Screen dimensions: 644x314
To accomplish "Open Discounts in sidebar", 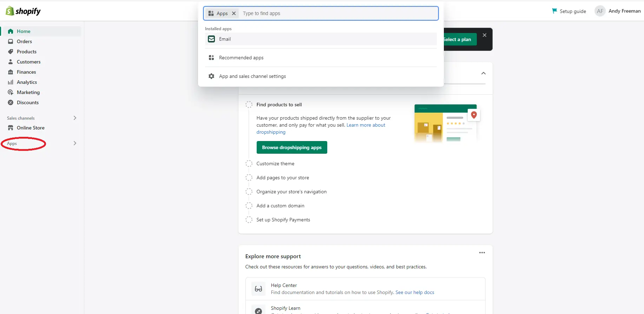I will (28, 102).
